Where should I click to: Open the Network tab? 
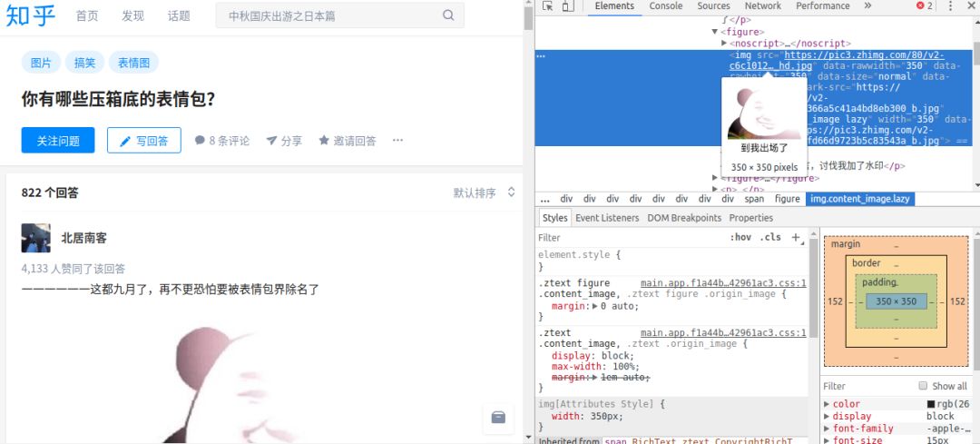[x=762, y=5]
